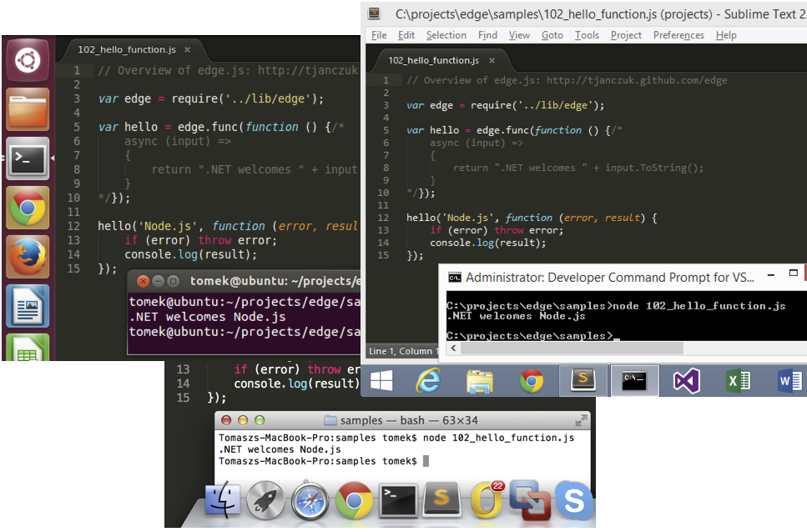
Task: Open Launchpad rocket in macOS dock
Action: tap(265, 499)
